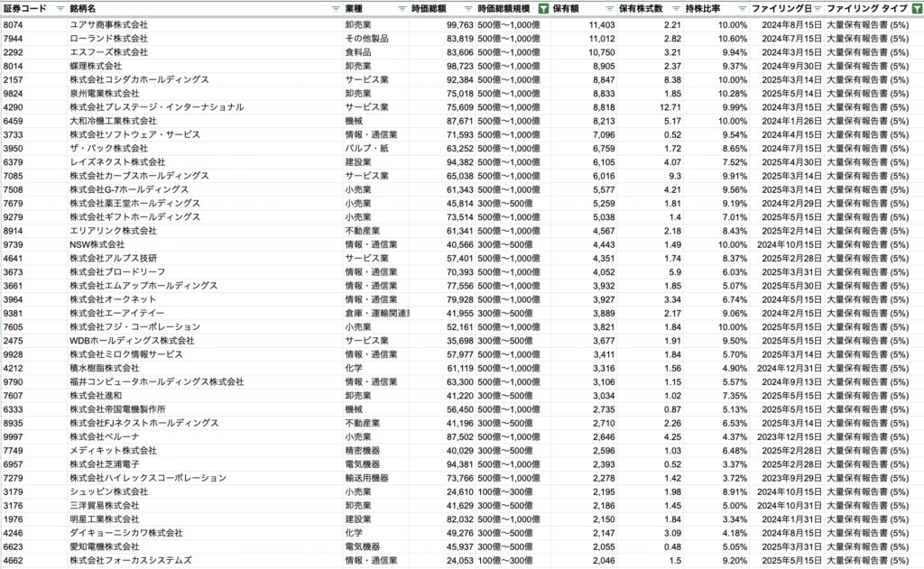The width and height of the screenshot is (924, 569).
Task: Open the 保有額 column filter dropdown
Action: pyautogui.click(x=609, y=9)
